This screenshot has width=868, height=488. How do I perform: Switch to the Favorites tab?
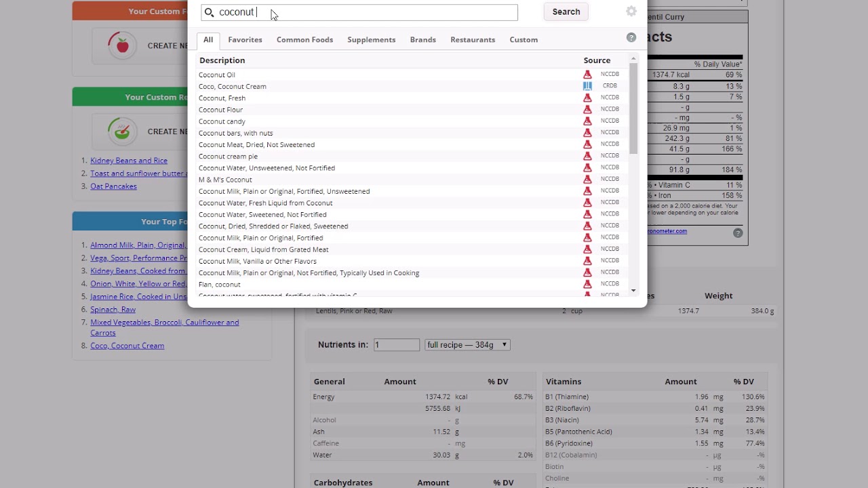point(245,39)
